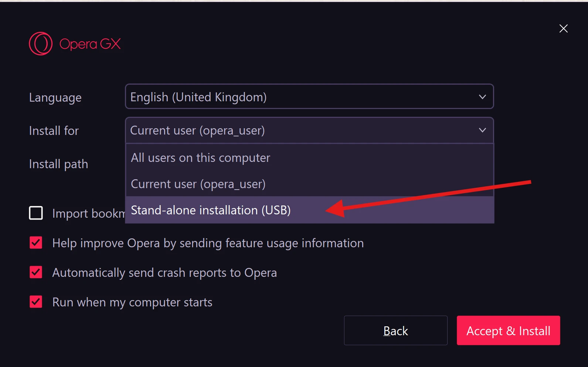Click Accept & Install button
This screenshot has width=588, height=367.
[x=508, y=330]
